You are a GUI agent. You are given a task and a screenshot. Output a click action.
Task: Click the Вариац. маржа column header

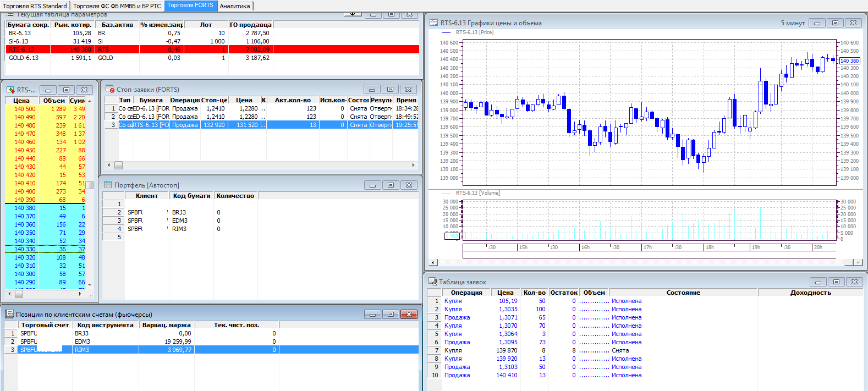coord(166,325)
